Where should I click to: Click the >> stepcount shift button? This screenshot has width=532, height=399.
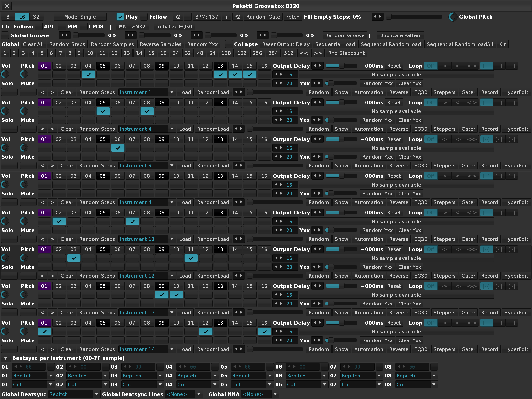[318, 53]
